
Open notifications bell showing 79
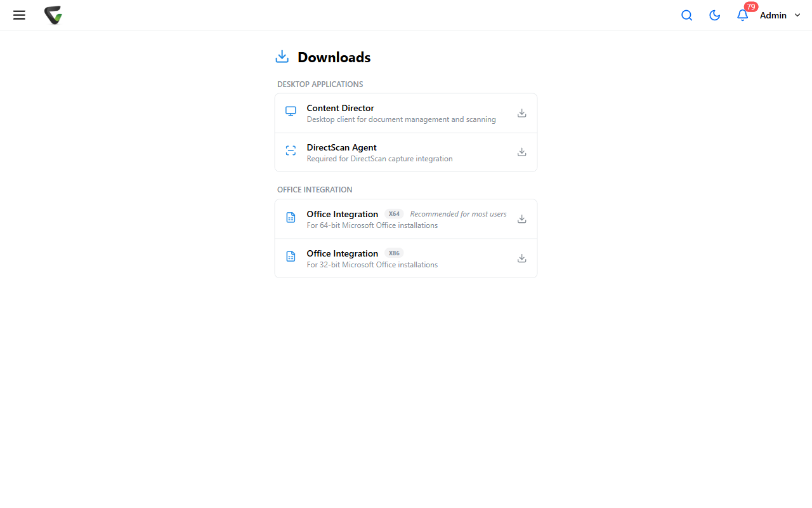[743, 15]
